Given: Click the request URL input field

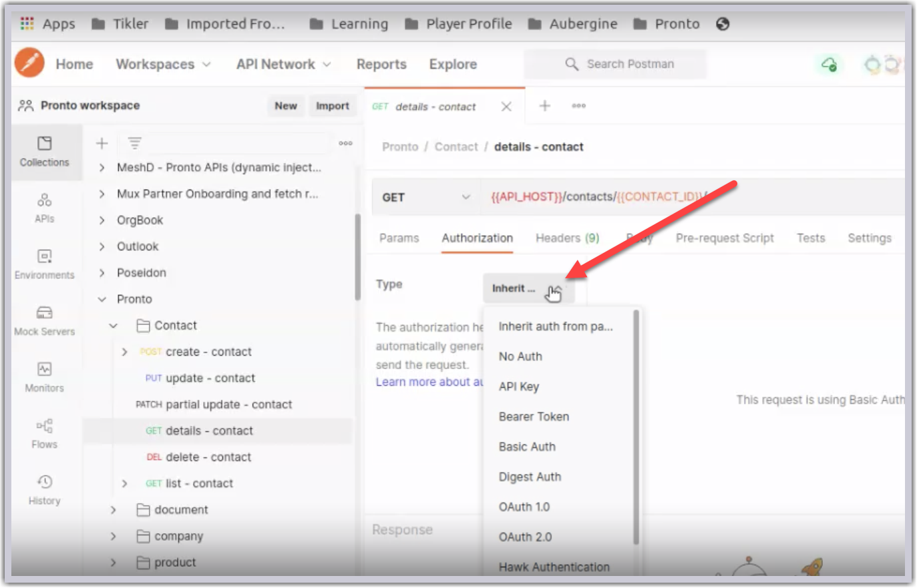Looking at the screenshot, I should [x=693, y=197].
